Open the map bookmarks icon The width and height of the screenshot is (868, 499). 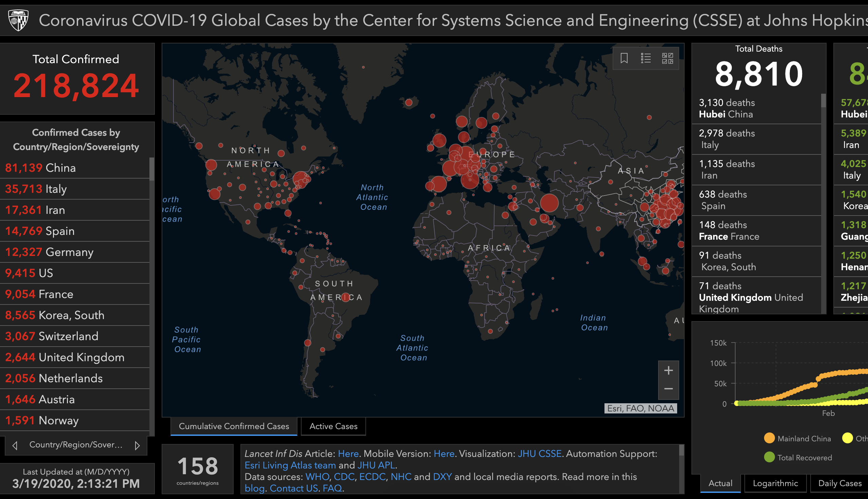coord(624,58)
